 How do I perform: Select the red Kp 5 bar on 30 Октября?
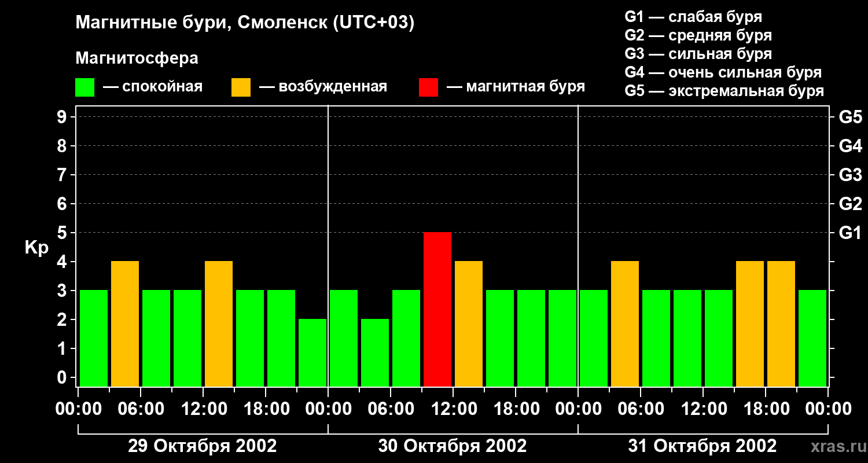437,309
